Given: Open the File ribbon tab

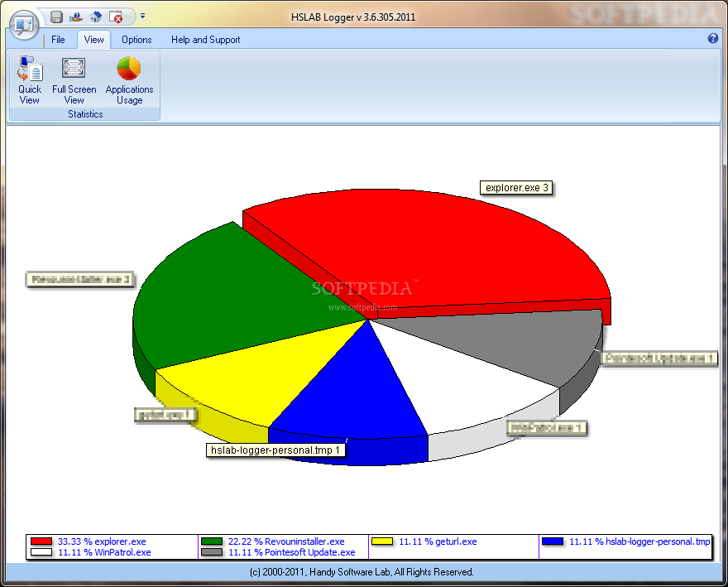Looking at the screenshot, I should (x=58, y=40).
